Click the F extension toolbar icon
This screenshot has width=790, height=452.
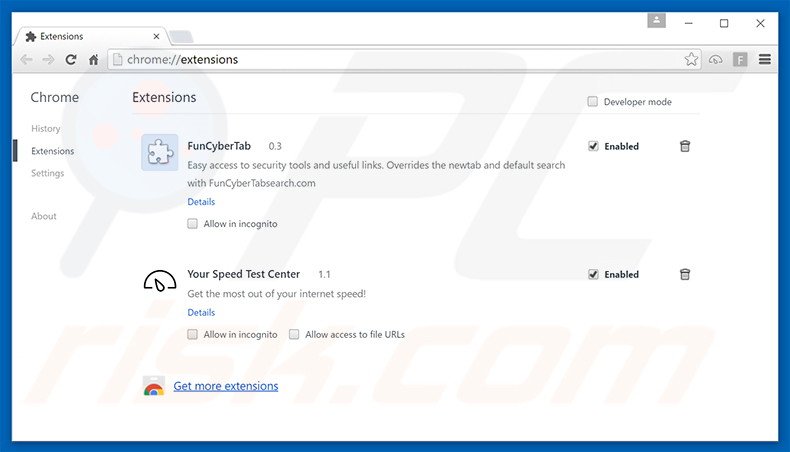pyautogui.click(x=740, y=60)
